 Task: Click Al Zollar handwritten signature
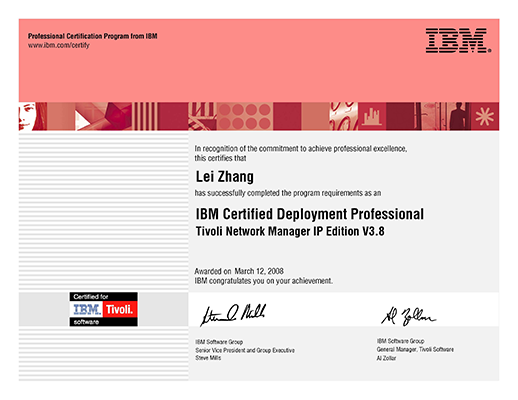coord(408,316)
